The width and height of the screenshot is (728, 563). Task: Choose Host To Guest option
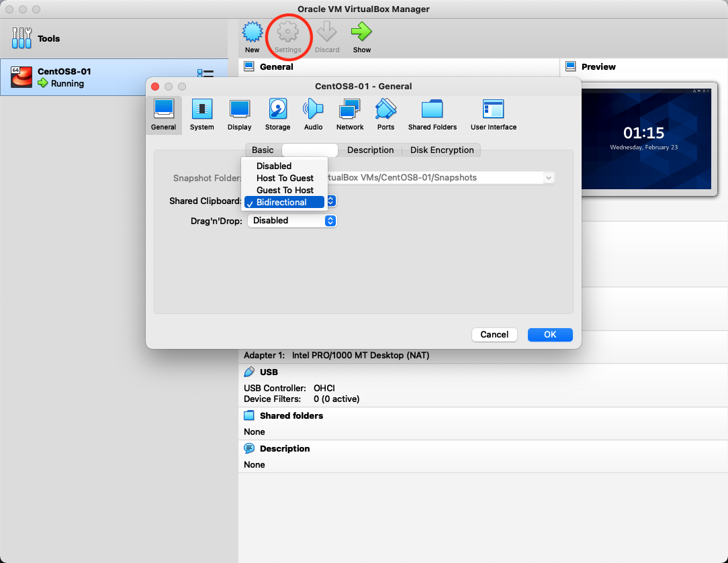tap(284, 178)
